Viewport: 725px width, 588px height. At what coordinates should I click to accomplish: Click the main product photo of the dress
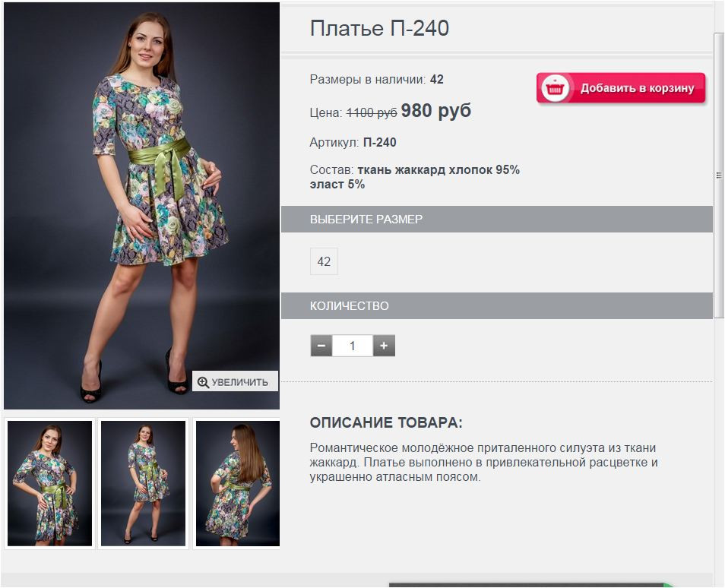141,206
